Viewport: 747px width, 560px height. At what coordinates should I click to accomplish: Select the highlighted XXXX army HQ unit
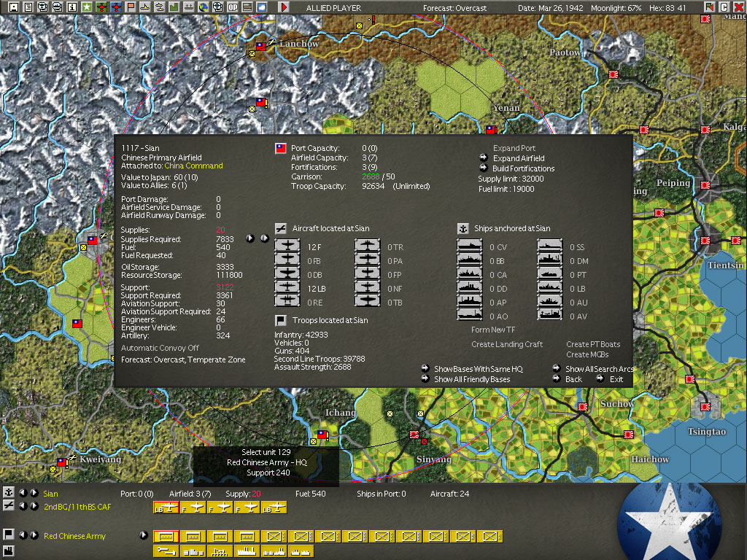166,536
